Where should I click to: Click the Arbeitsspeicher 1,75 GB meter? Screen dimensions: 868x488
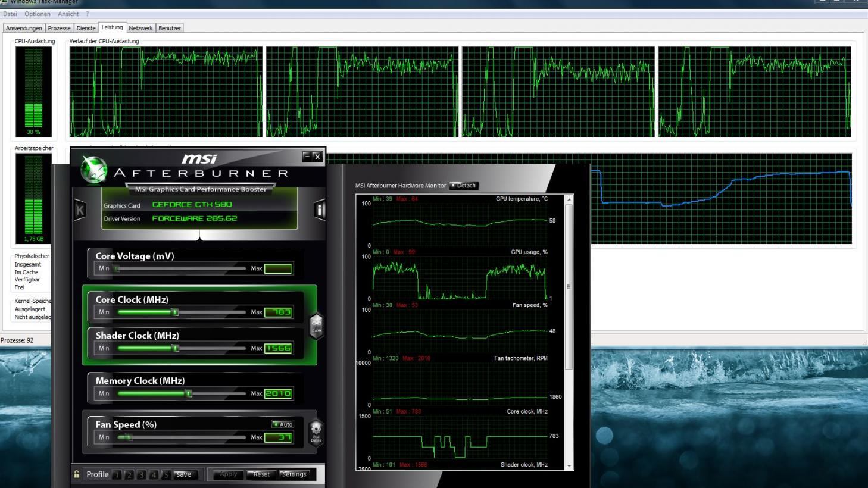coord(33,199)
